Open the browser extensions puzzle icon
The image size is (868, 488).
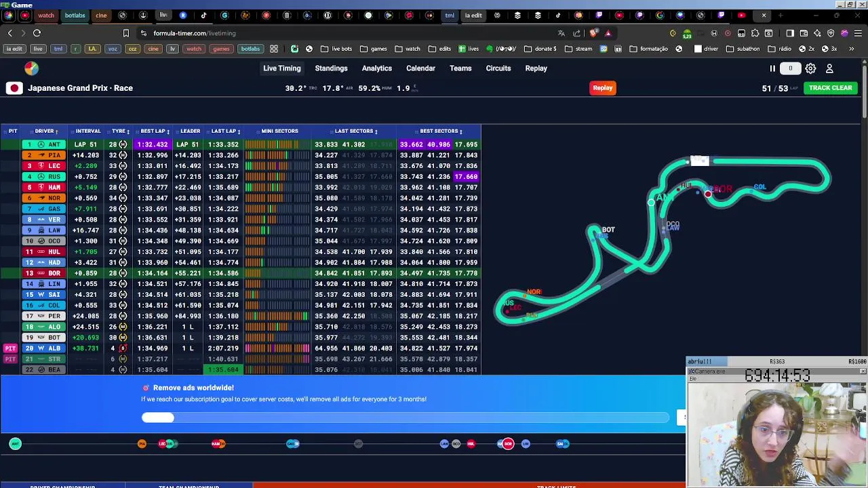755,33
